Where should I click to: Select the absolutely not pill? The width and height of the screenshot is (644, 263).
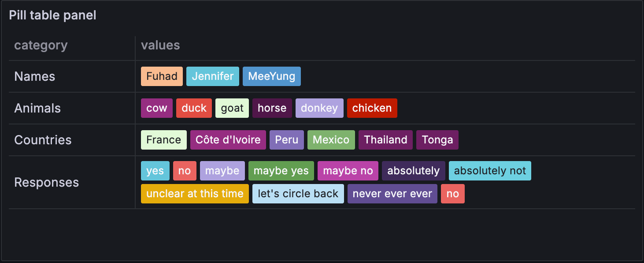[x=490, y=171]
